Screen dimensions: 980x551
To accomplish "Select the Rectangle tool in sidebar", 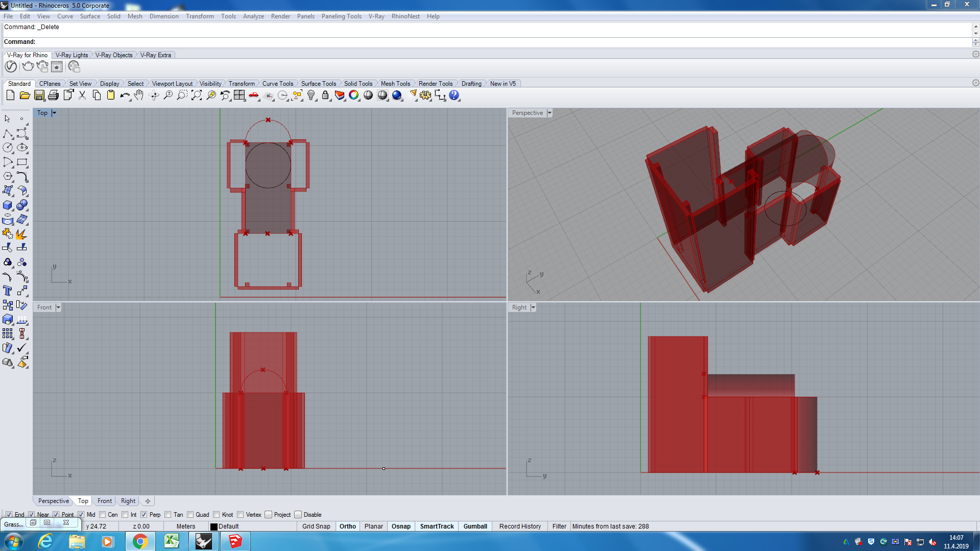I will pyautogui.click(x=22, y=162).
